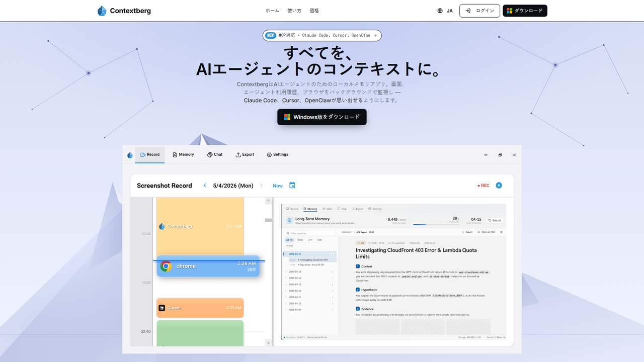Select the Activity filter chip

pyautogui.click(x=290, y=245)
